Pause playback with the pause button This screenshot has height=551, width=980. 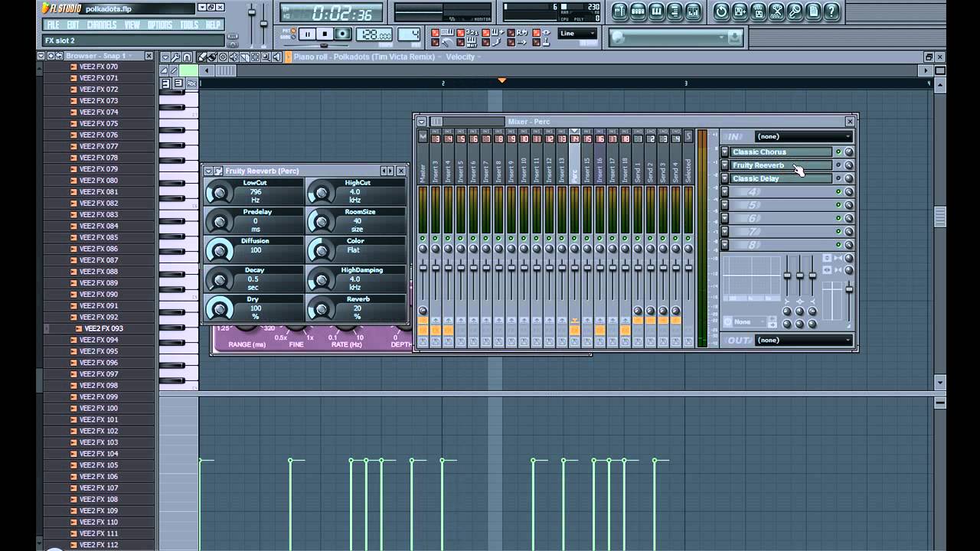307,34
